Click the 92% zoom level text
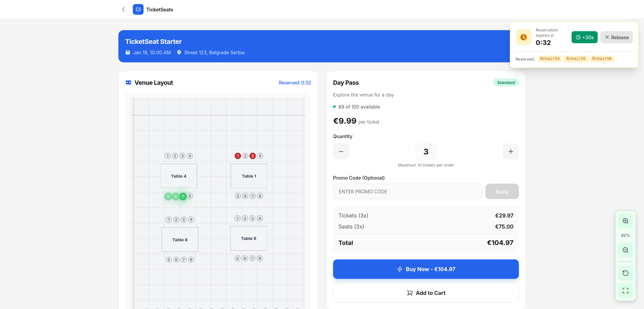 point(626,236)
